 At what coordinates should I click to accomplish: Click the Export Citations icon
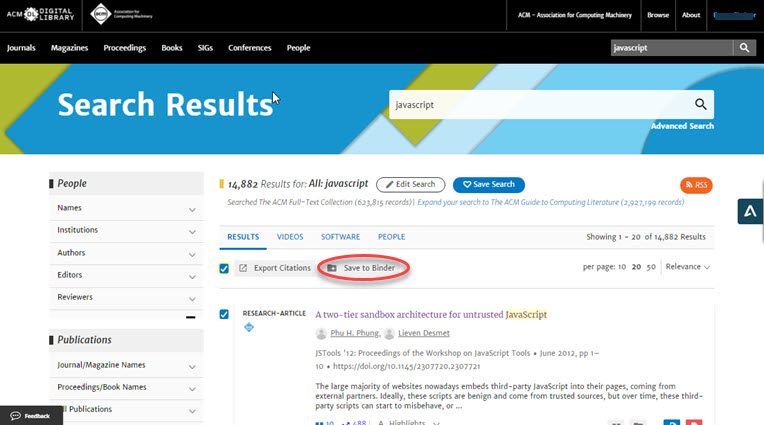pos(243,268)
